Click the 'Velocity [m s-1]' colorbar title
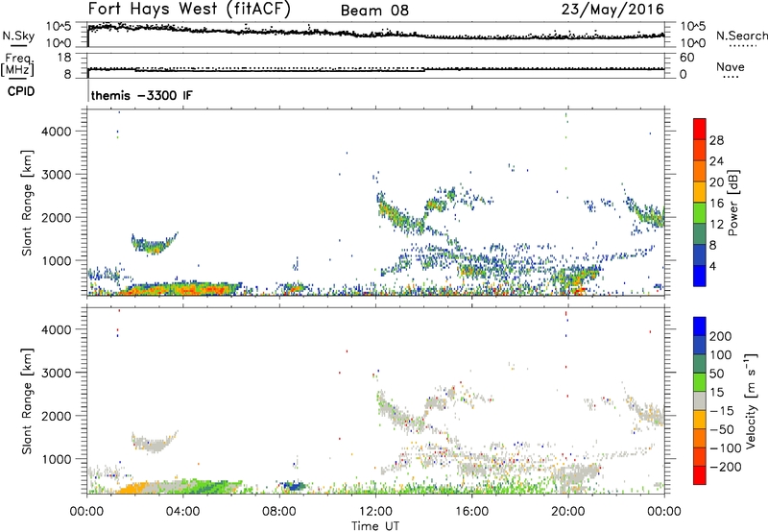This screenshot has width=768, height=532. 751,400
